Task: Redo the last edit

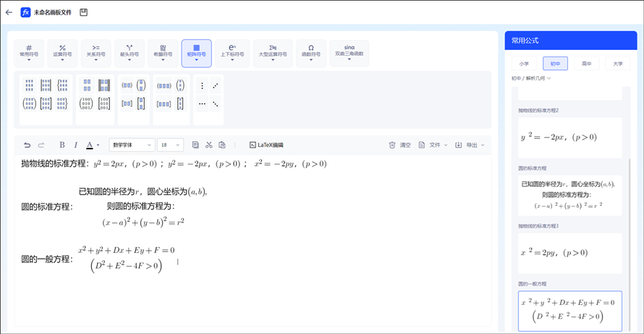Action: (41, 145)
